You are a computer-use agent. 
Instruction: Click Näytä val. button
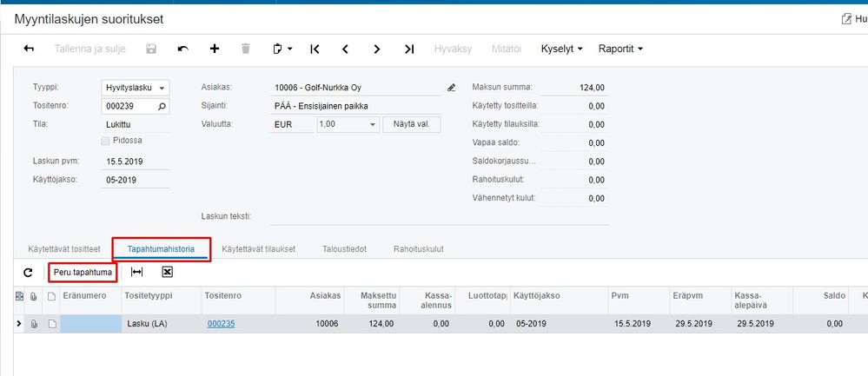click(x=411, y=124)
